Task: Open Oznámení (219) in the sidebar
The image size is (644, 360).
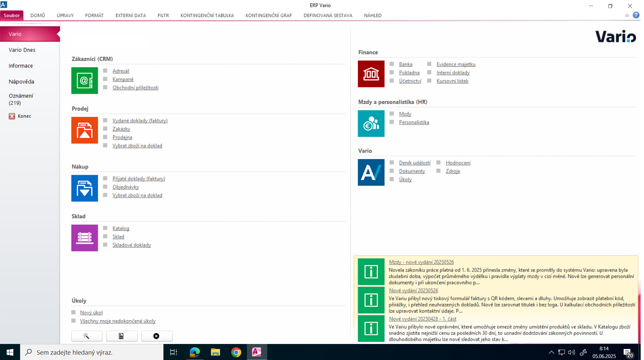Action: tap(21, 99)
